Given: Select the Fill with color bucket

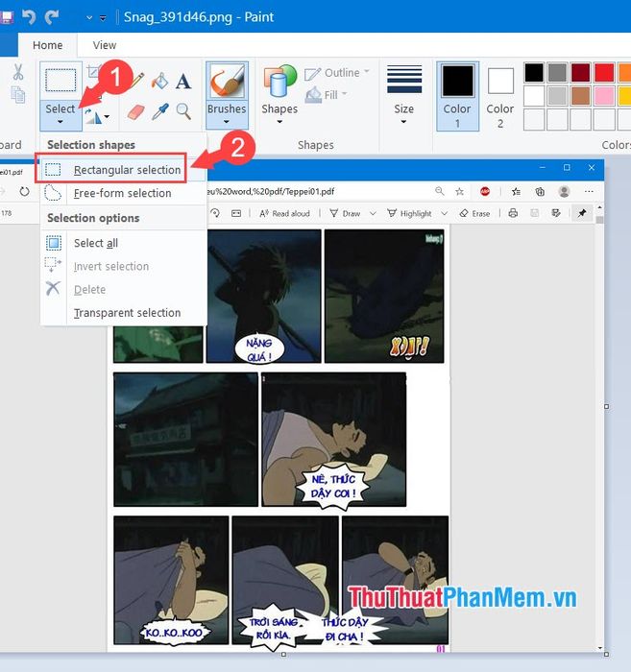Looking at the screenshot, I should click(159, 81).
